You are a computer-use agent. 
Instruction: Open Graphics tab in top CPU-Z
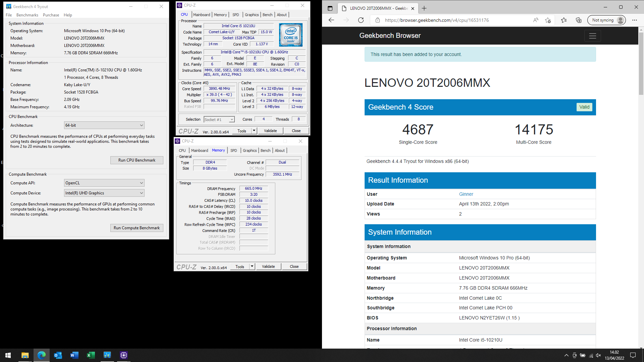coord(252,15)
